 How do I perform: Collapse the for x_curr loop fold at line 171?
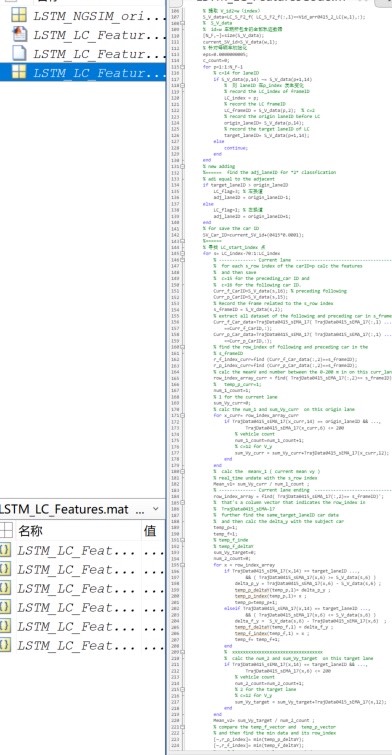[182, 415]
